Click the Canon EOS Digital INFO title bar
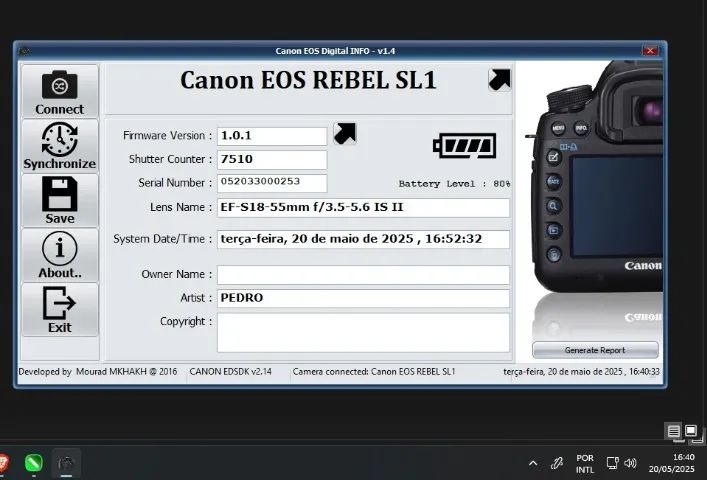The image size is (707, 480). (335, 51)
